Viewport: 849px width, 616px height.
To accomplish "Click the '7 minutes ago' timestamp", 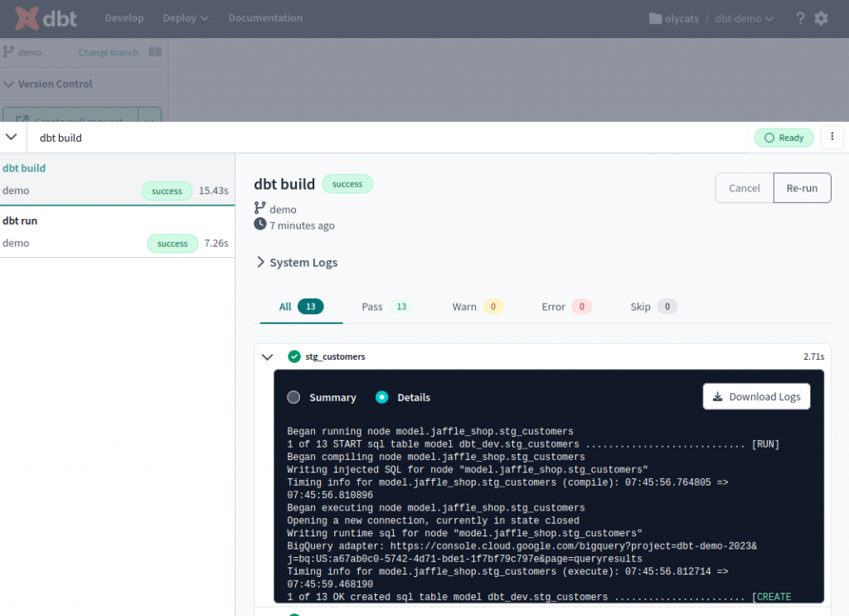I will (x=302, y=226).
